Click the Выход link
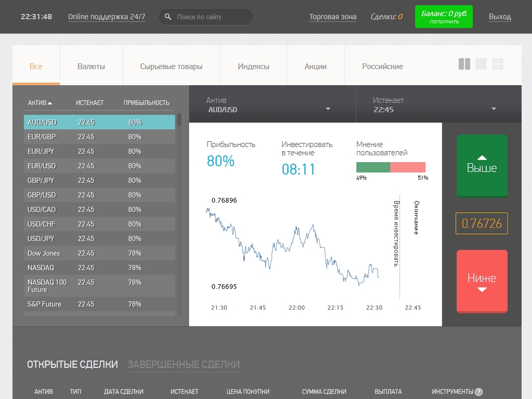This screenshot has width=532, height=399. [x=500, y=17]
